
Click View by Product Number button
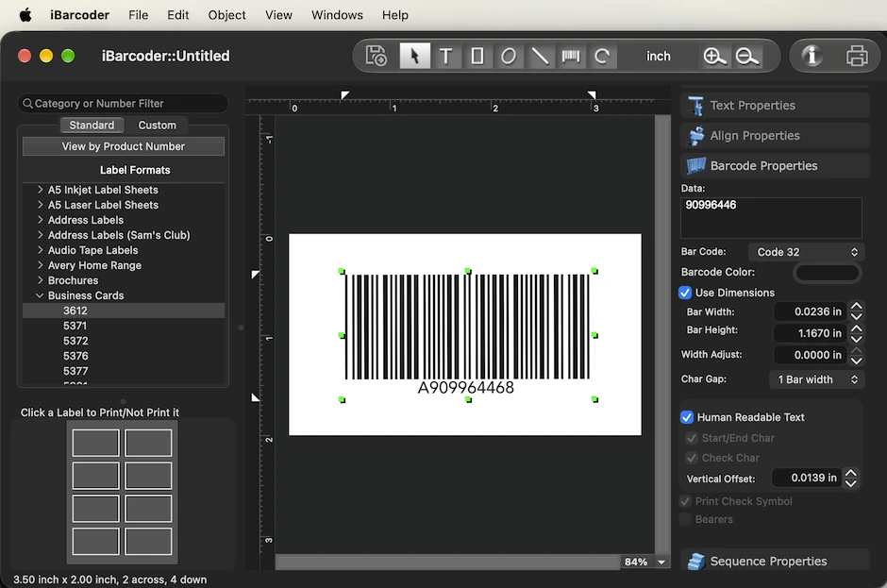124,146
